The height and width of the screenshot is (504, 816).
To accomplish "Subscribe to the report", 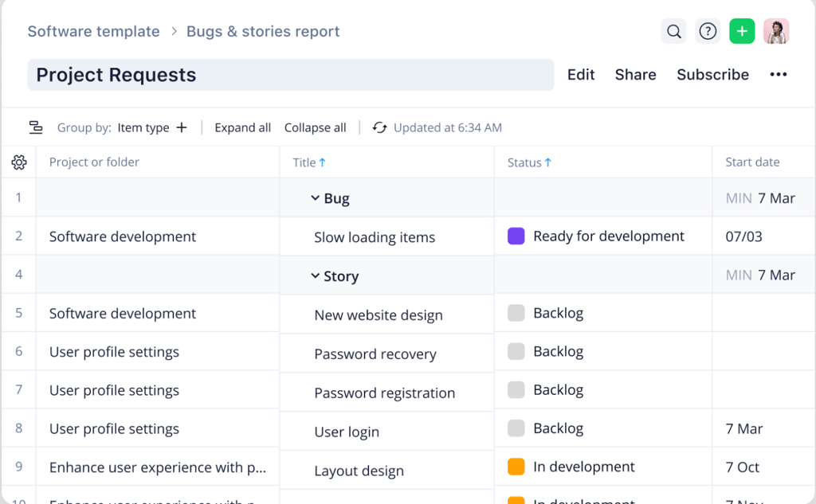I will 712,74.
